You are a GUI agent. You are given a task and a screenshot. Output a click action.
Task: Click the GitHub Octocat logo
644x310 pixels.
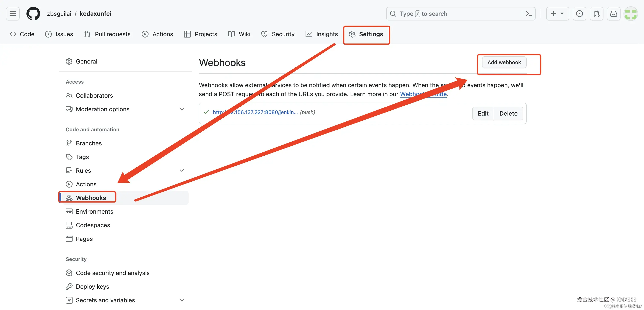pos(33,13)
